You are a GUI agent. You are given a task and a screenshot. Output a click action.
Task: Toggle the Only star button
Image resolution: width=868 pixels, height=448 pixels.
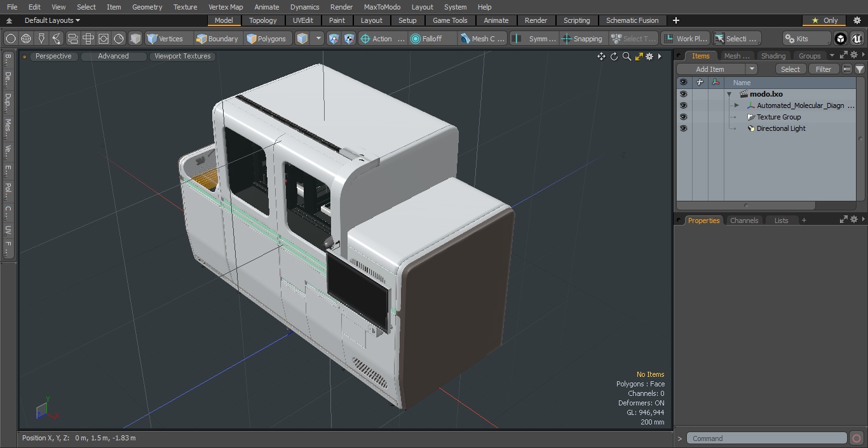(825, 20)
